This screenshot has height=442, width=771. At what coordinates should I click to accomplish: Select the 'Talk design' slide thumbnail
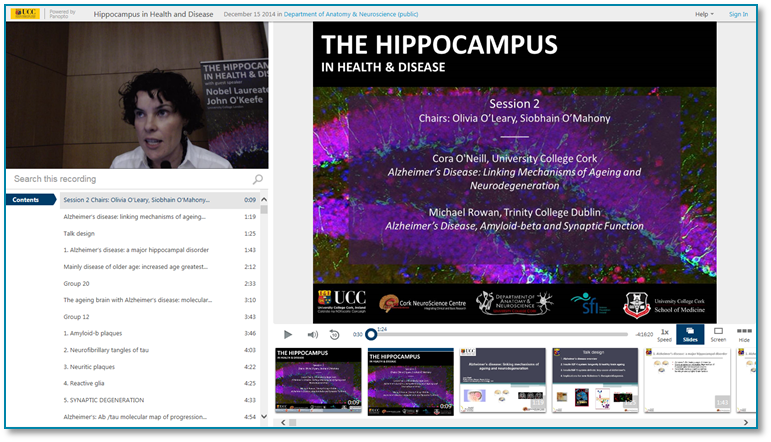[595, 380]
